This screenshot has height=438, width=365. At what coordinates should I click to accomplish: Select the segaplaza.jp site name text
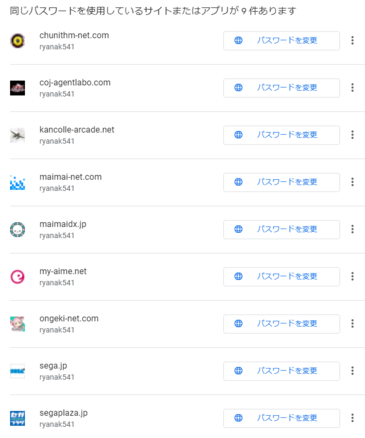64,413
